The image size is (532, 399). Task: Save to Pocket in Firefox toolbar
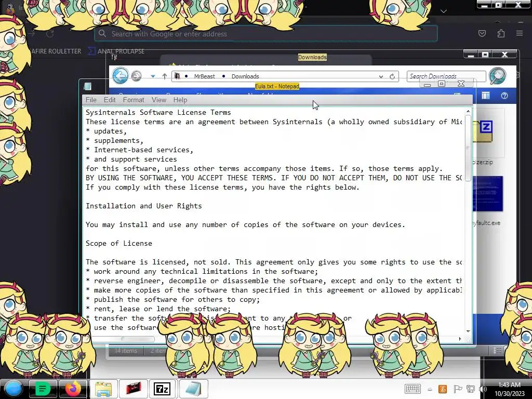(x=482, y=33)
